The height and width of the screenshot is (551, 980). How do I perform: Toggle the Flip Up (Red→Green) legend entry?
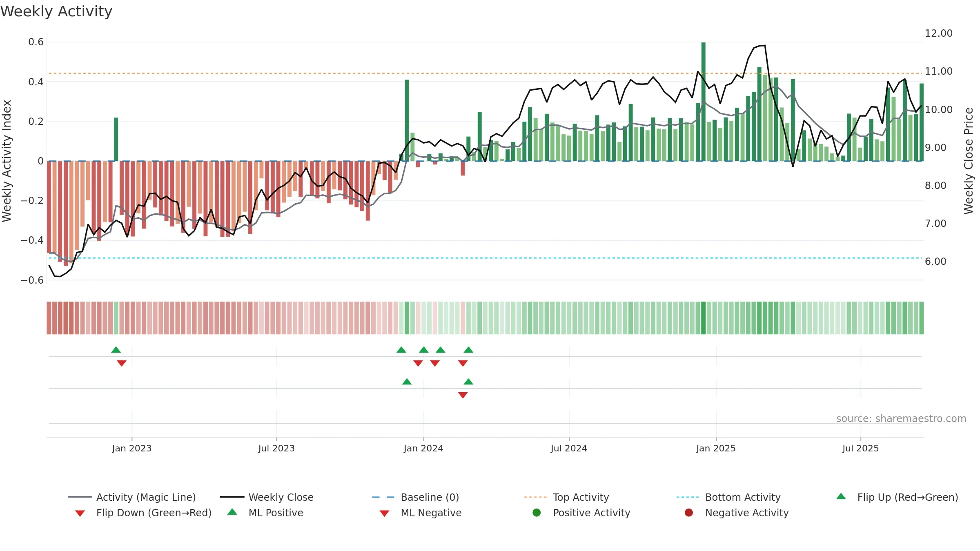[x=897, y=497]
